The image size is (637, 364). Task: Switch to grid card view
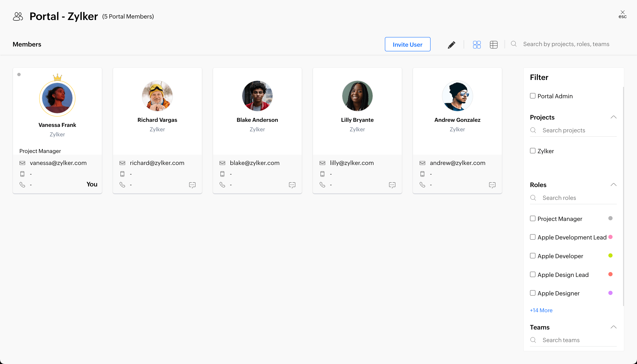[476, 45]
